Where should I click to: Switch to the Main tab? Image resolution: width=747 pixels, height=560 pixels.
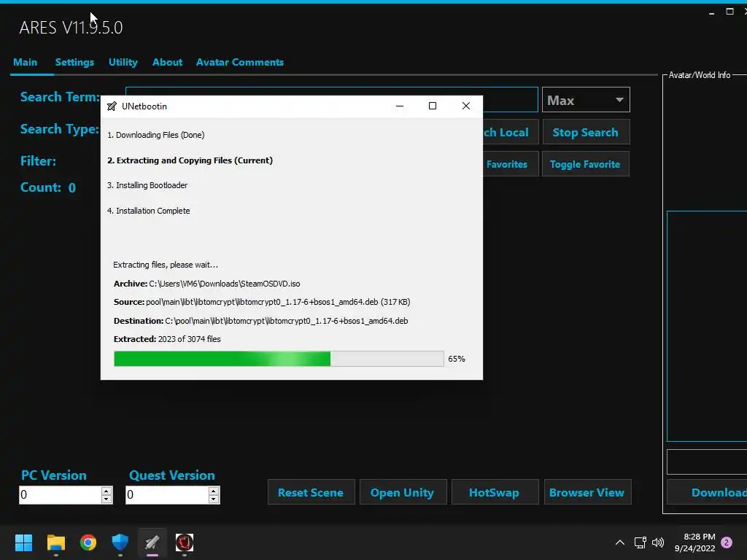(26, 63)
